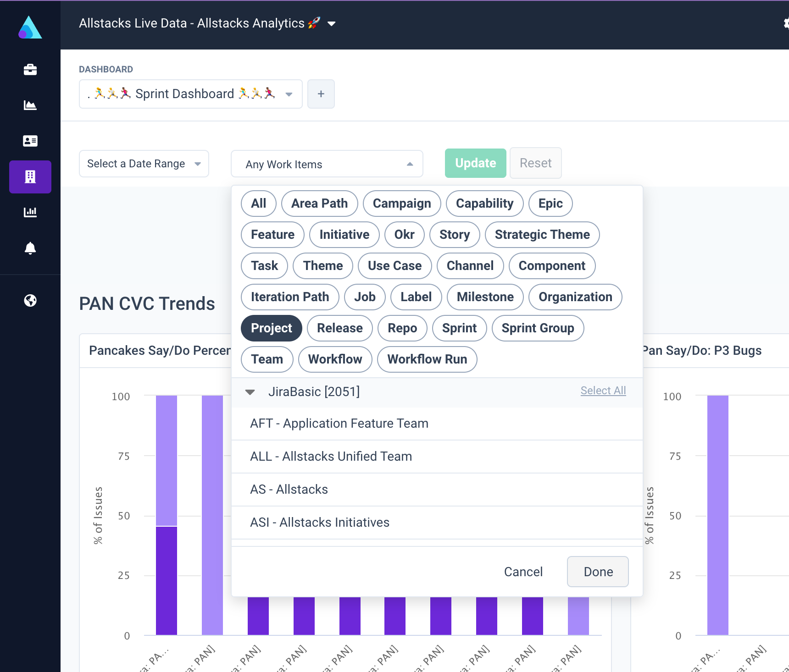Click the plus add dashboard button

(x=321, y=94)
